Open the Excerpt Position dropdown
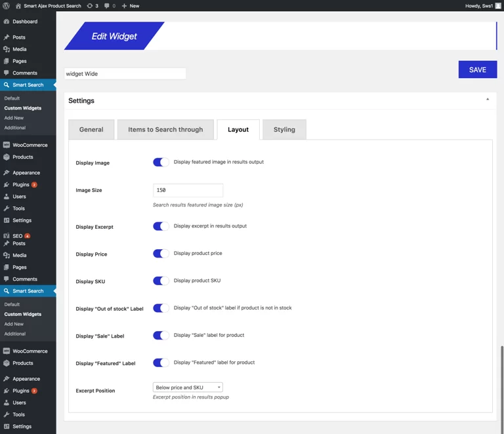 click(188, 387)
